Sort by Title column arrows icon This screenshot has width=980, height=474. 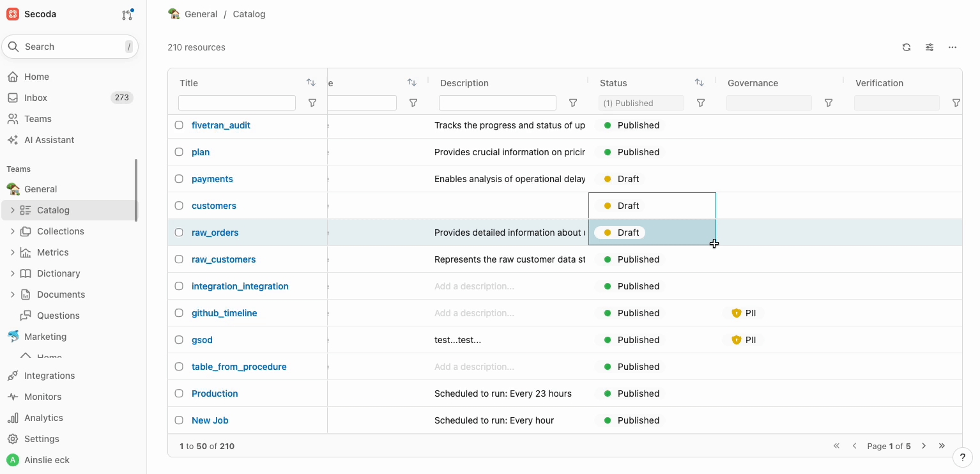(310, 82)
